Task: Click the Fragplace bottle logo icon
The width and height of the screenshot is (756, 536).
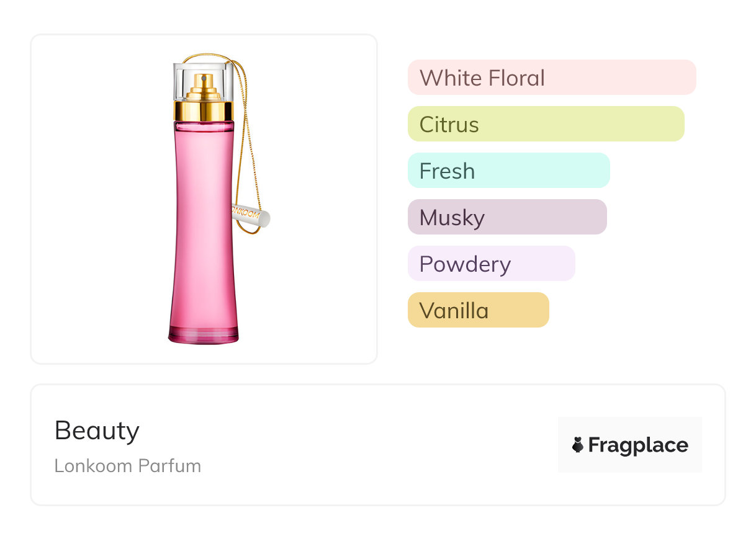Action: (x=578, y=445)
